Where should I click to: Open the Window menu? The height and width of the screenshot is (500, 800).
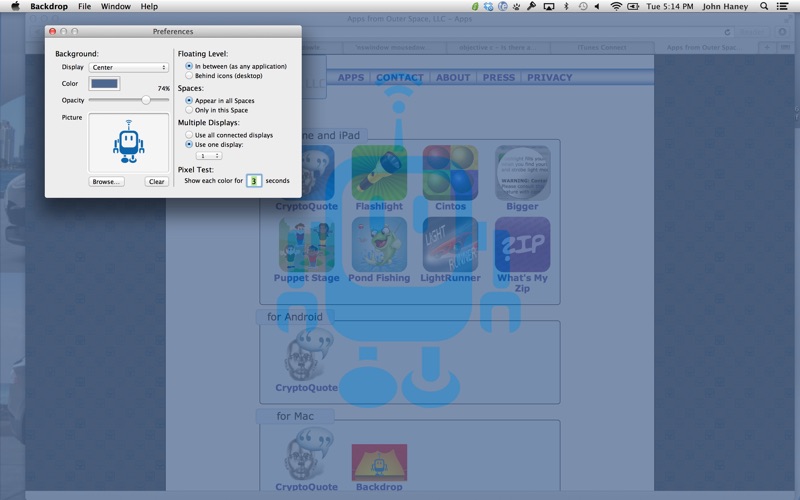[x=115, y=6]
